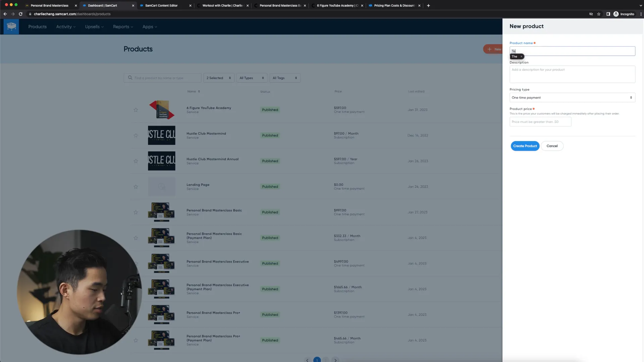The width and height of the screenshot is (644, 362).
Task: Click the Create Product button
Action: (525, 146)
